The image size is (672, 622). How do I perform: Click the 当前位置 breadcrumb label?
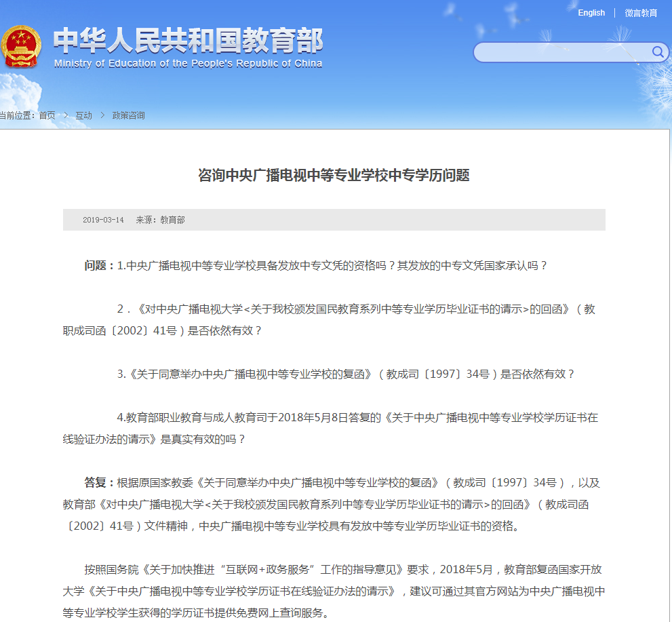point(18,115)
